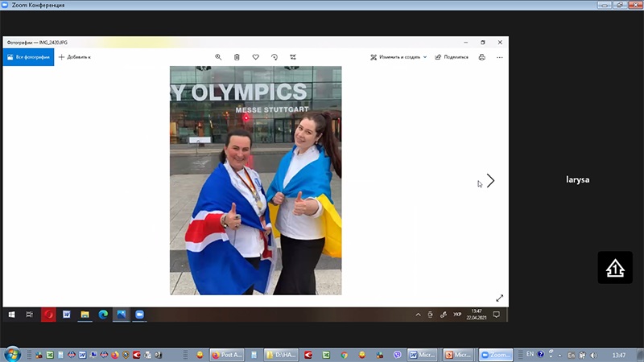Open the Windows 7 Start orb
The width and height of the screenshot is (644, 362).
12,354
